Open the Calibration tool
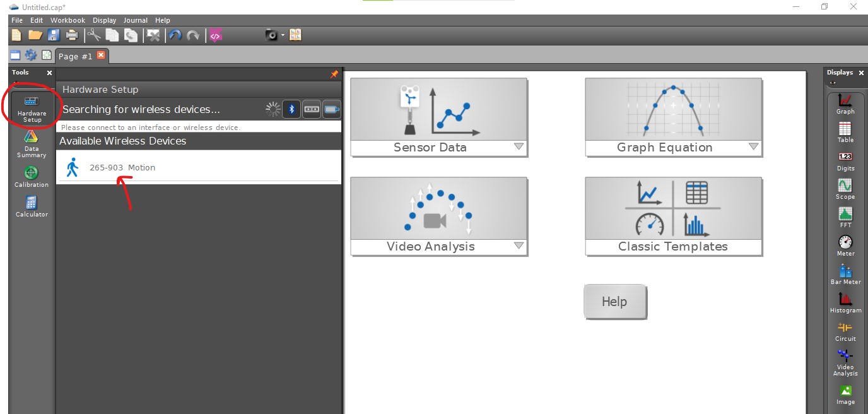 pyautogui.click(x=30, y=175)
